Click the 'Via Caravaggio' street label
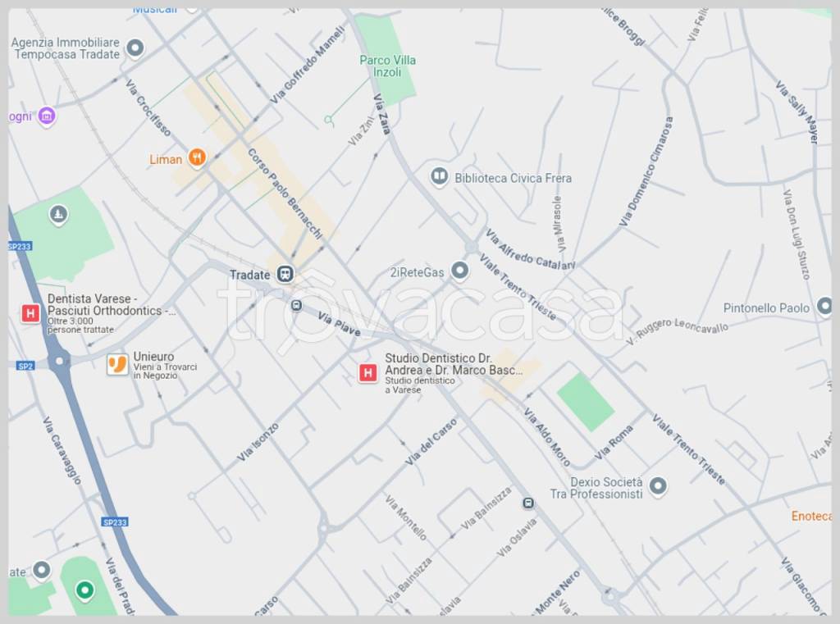The height and width of the screenshot is (624, 840). point(62,450)
